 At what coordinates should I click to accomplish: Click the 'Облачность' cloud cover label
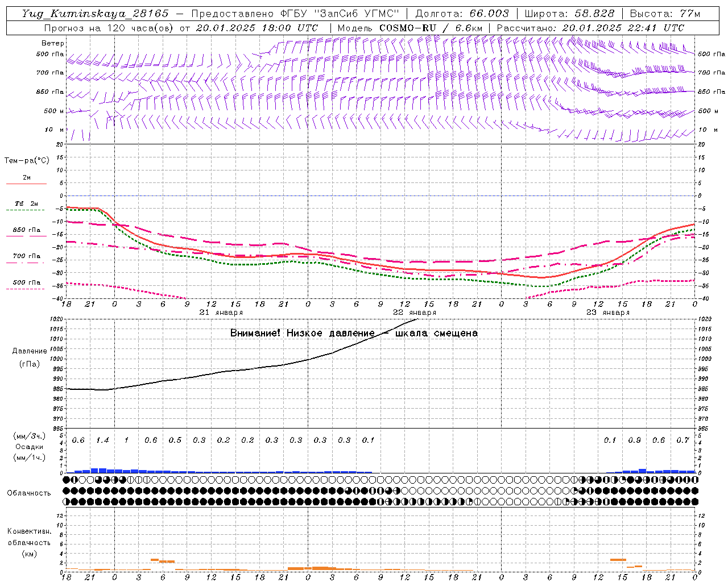[x=29, y=493]
